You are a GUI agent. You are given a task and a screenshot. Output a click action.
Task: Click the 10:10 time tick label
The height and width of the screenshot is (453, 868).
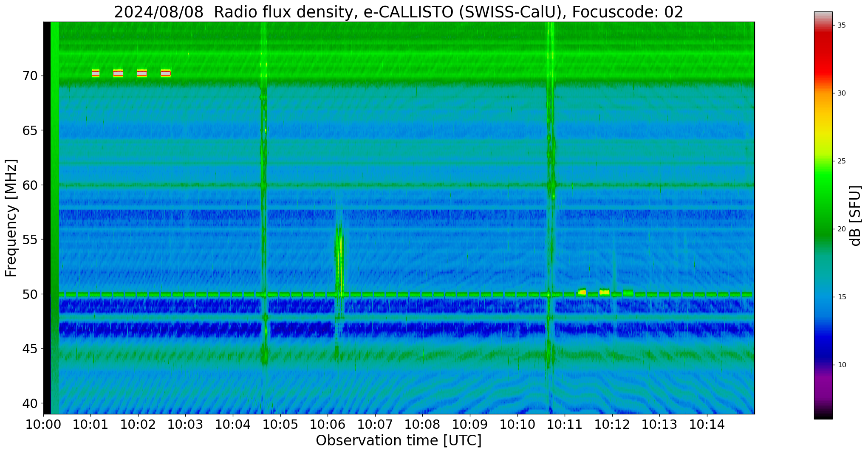517,425
